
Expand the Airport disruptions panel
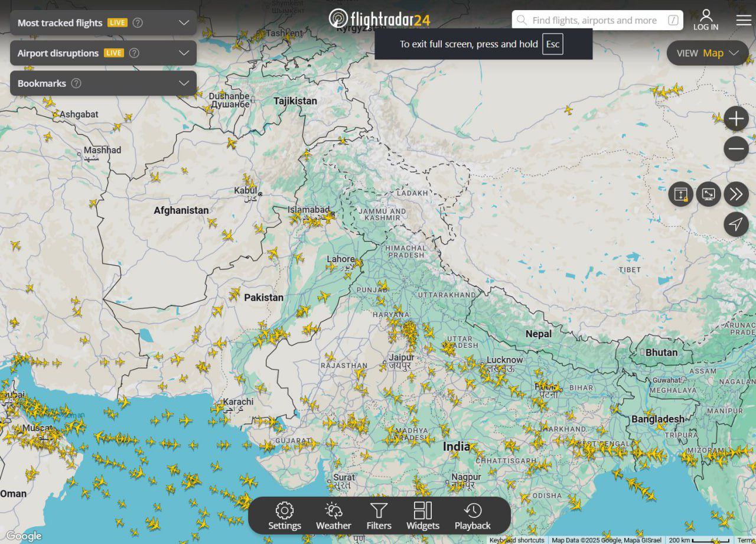tap(184, 53)
